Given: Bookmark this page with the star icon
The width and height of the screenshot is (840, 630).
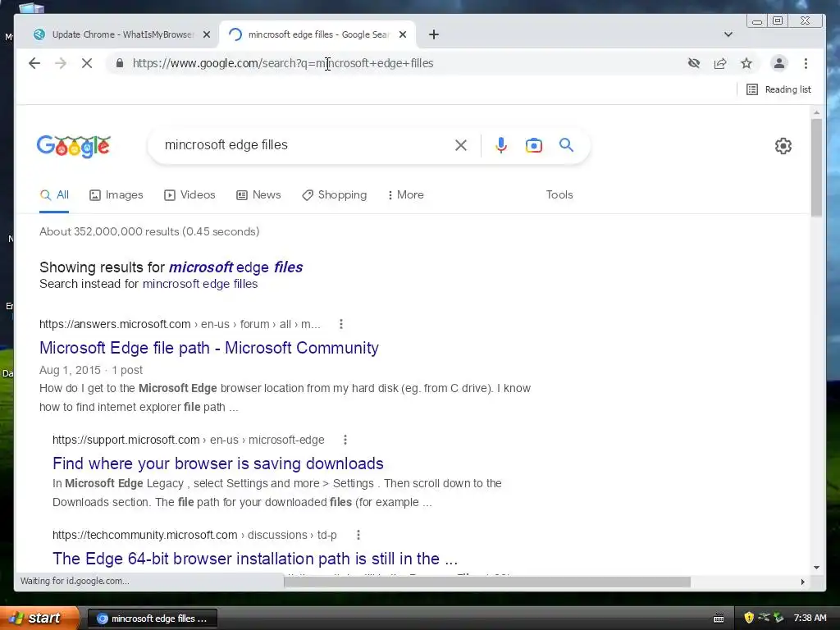Looking at the screenshot, I should [746, 63].
